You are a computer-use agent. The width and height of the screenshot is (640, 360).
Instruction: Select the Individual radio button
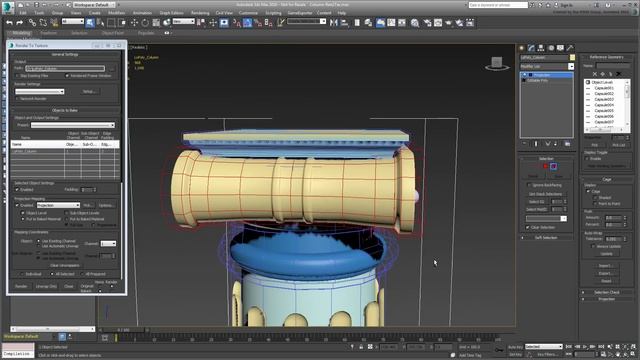tap(23, 274)
